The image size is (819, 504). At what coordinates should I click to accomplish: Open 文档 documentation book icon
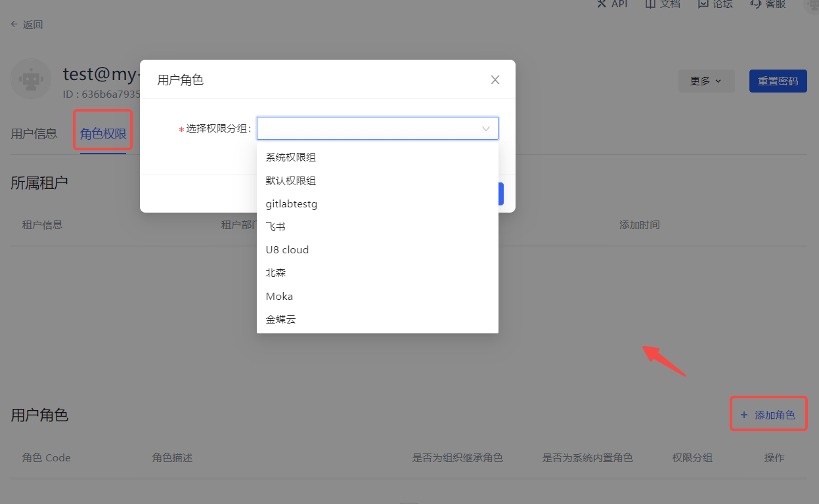650,3
